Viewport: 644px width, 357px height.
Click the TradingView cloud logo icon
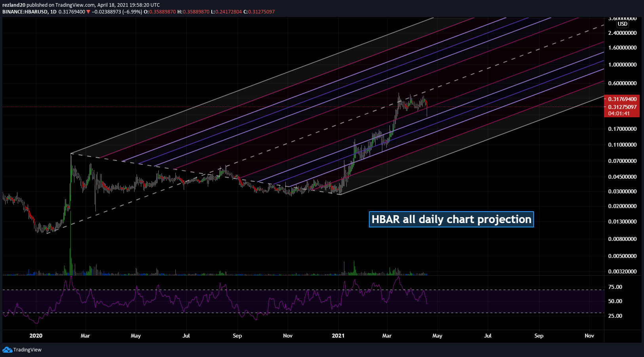coord(7,349)
